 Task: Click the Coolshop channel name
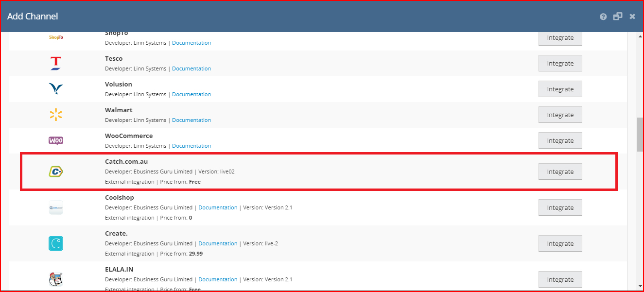click(120, 198)
